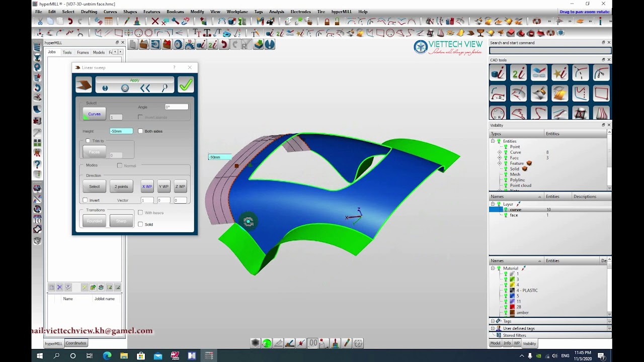Click the 00 counter icon in bottom toolbar

click(x=313, y=343)
